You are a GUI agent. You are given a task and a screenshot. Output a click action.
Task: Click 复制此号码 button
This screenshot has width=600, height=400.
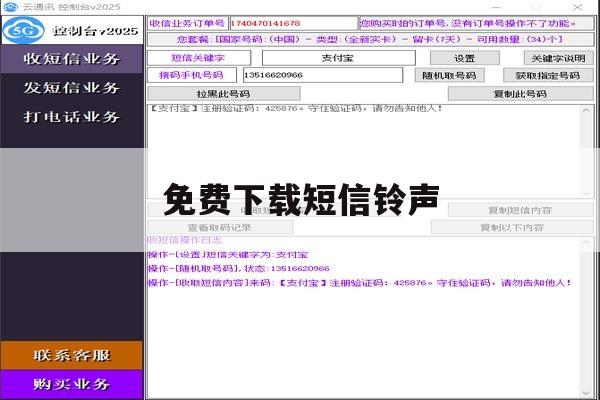coord(520,94)
